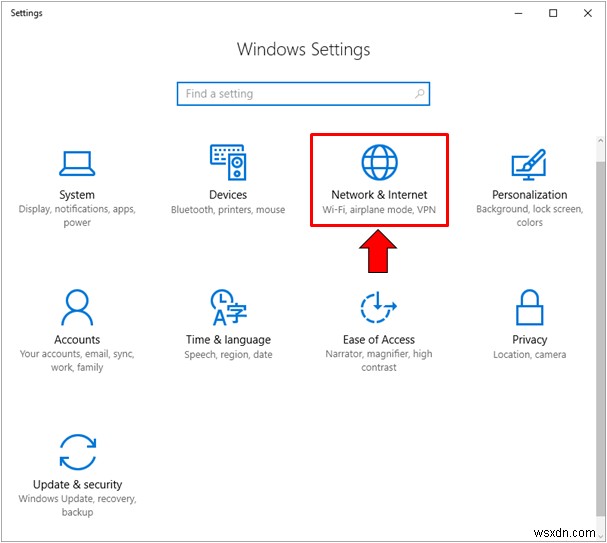Close the Settings window

click(x=587, y=13)
